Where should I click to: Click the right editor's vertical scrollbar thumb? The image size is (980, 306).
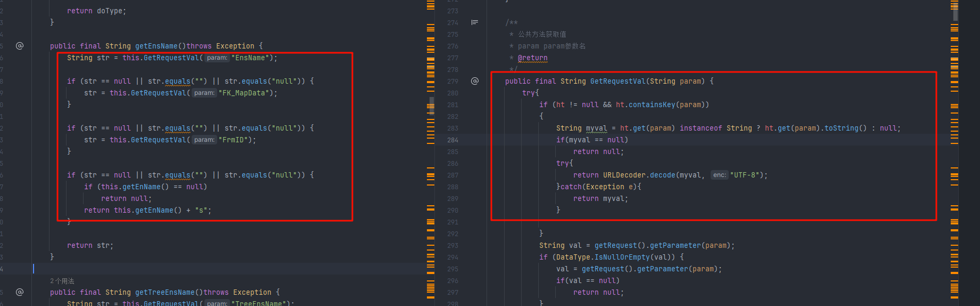pyautogui.click(x=956, y=11)
